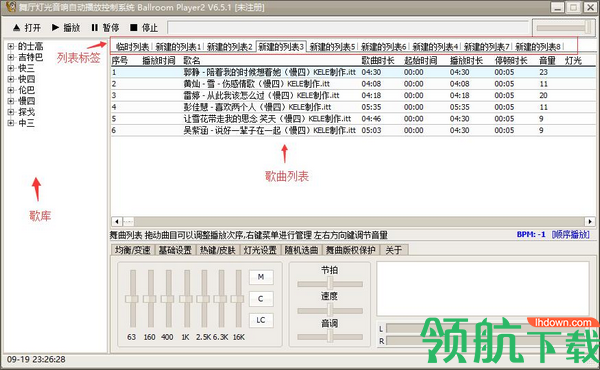Click the white text box beside the 节拍 slider
The width and height of the screenshot is (600, 370).
click(483, 289)
